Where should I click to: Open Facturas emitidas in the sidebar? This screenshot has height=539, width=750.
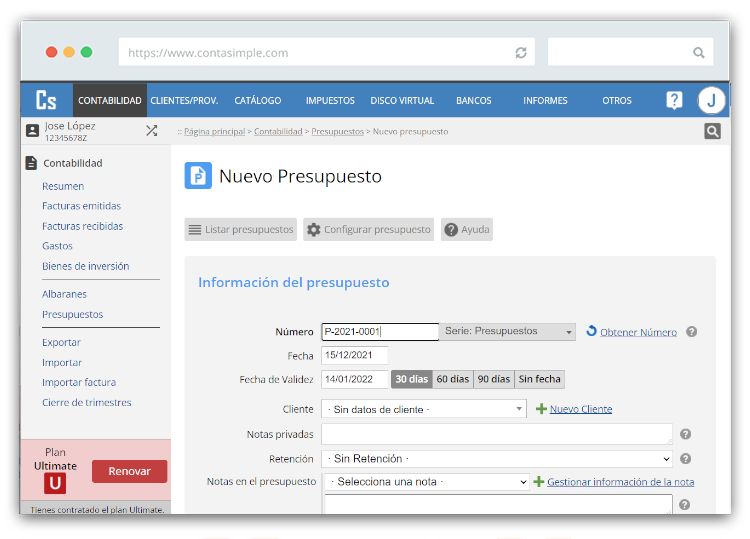(81, 206)
